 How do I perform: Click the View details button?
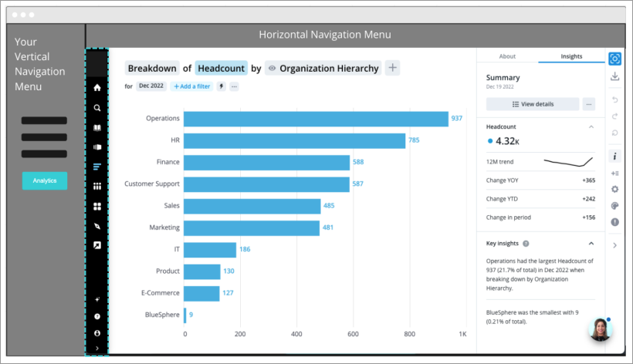pos(532,104)
